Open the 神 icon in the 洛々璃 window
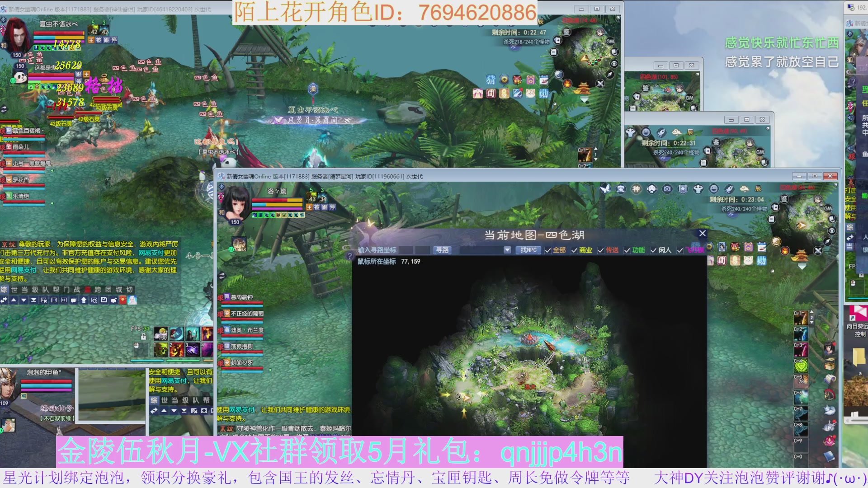Image resolution: width=868 pixels, height=488 pixels. click(636, 189)
